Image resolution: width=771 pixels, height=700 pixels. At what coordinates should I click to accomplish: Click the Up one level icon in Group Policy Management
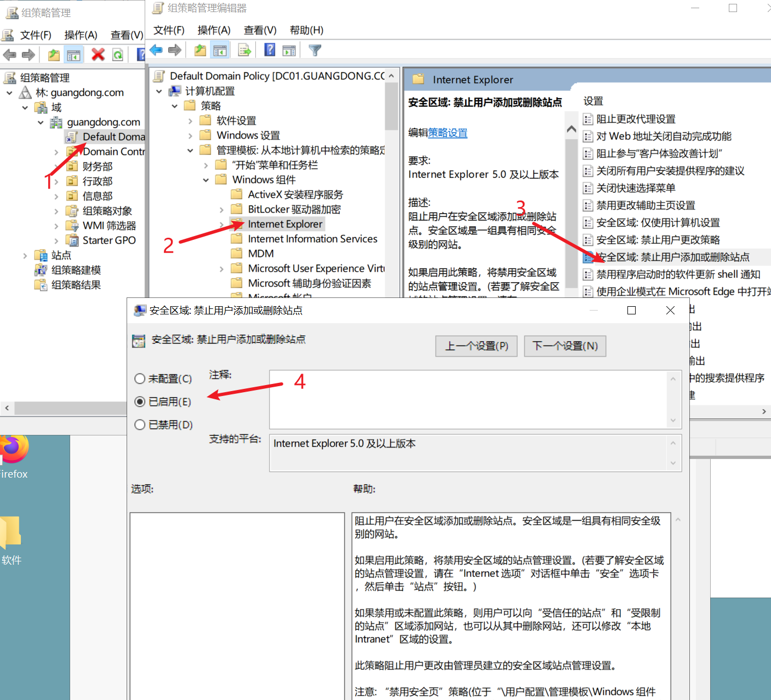54,55
